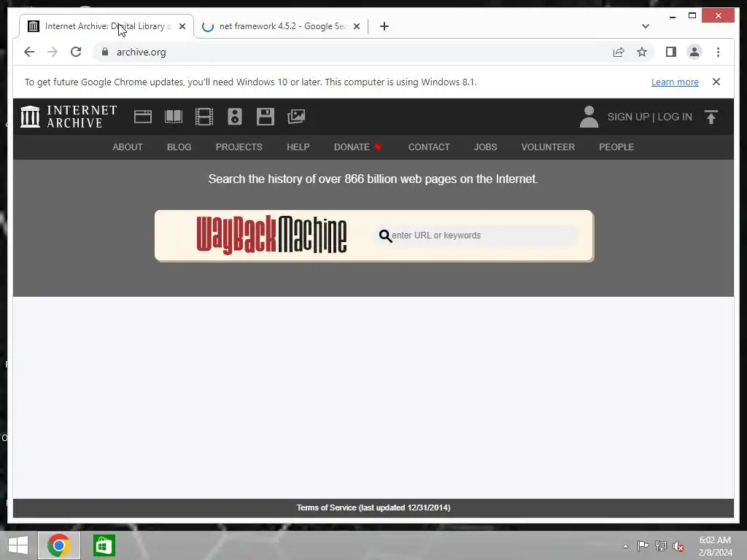Open the Windows Start button
The image size is (747, 560).
tap(18, 545)
